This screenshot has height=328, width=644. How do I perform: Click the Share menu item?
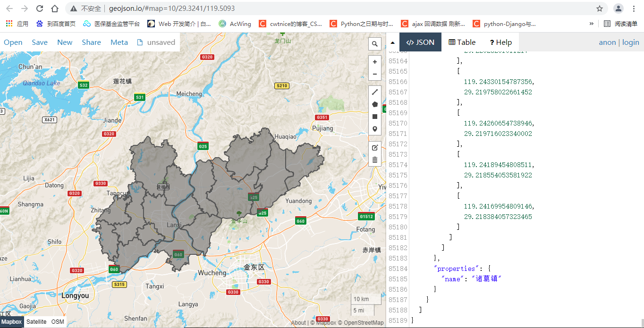pos(91,42)
